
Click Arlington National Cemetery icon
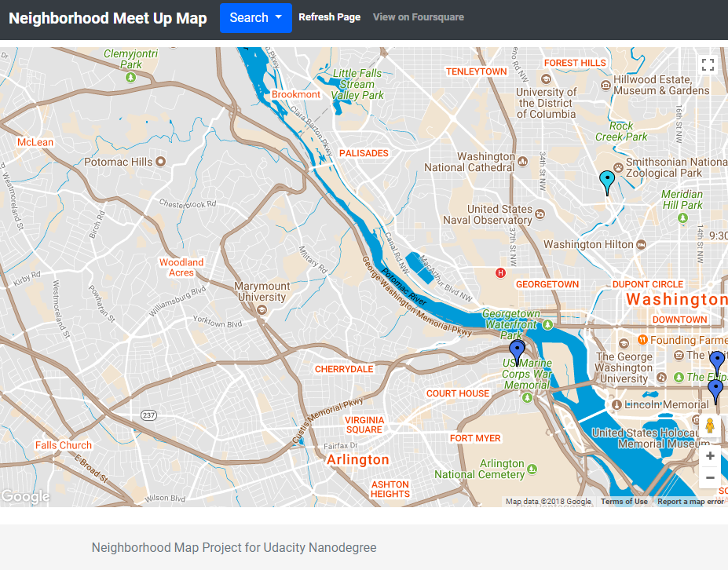532,469
